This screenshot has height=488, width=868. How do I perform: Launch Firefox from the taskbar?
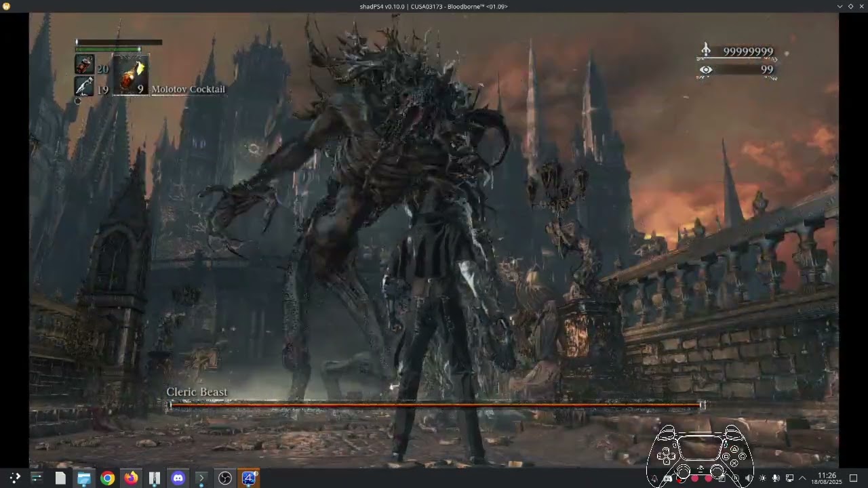click(x=131, y=478)
